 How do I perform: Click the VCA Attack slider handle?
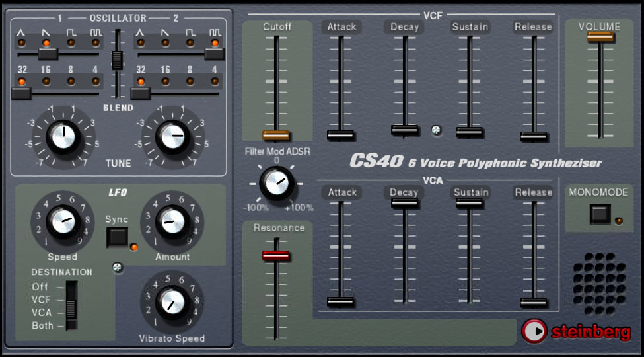[x=340, y=302]
